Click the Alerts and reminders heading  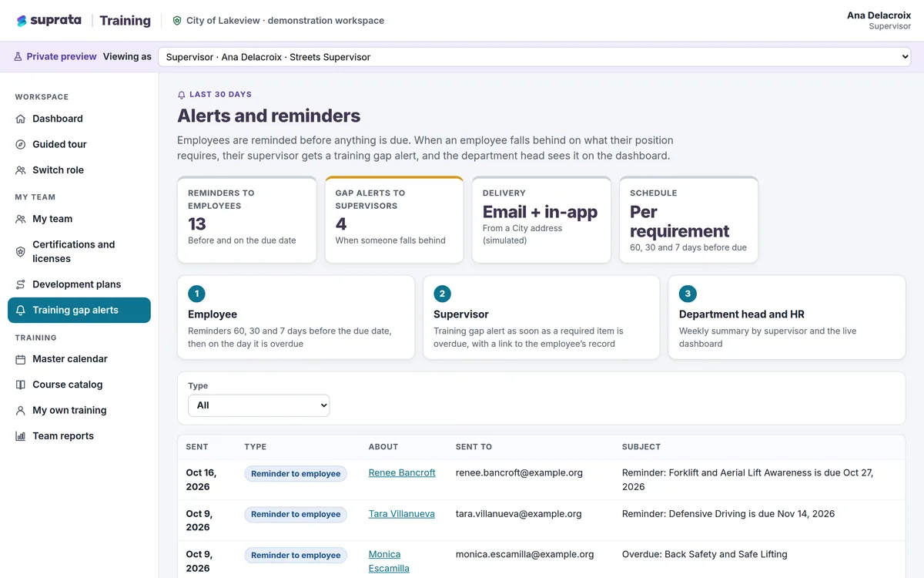[269, 116]
